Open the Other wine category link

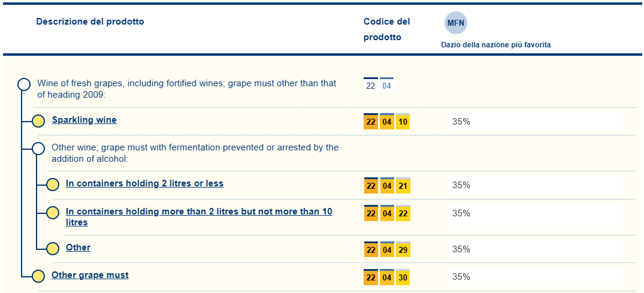(78, 247)
